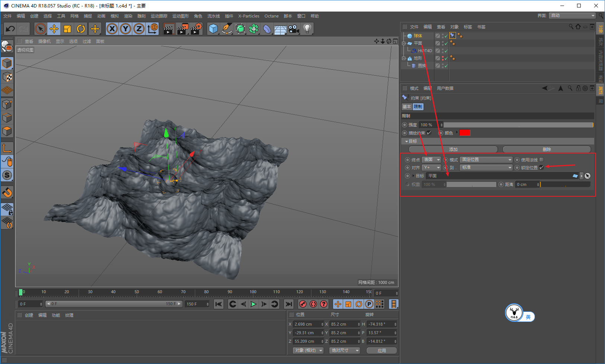
Task: Toggle the X axis lock
Action: click(x=112, y=29)
